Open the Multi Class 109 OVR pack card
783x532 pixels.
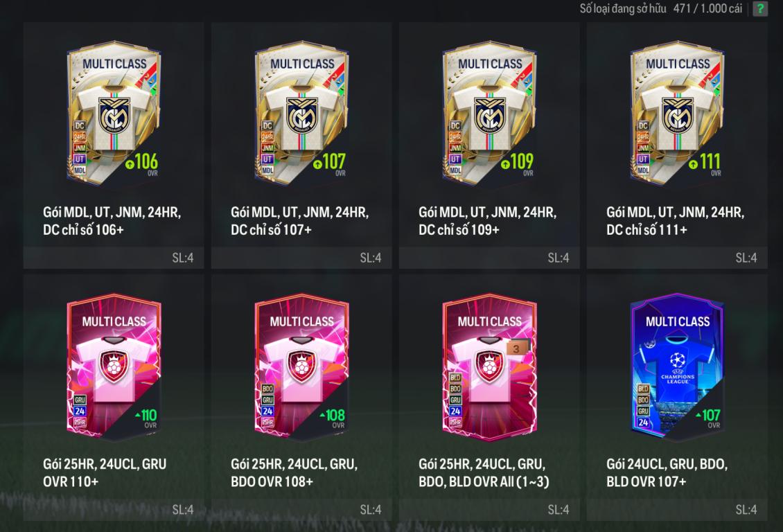[489, 112]
